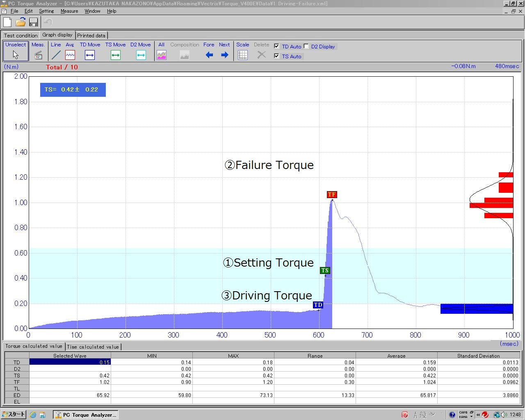525x420 pixels.
Task: Select the TD Move tool
Action: tap(90, 51)
